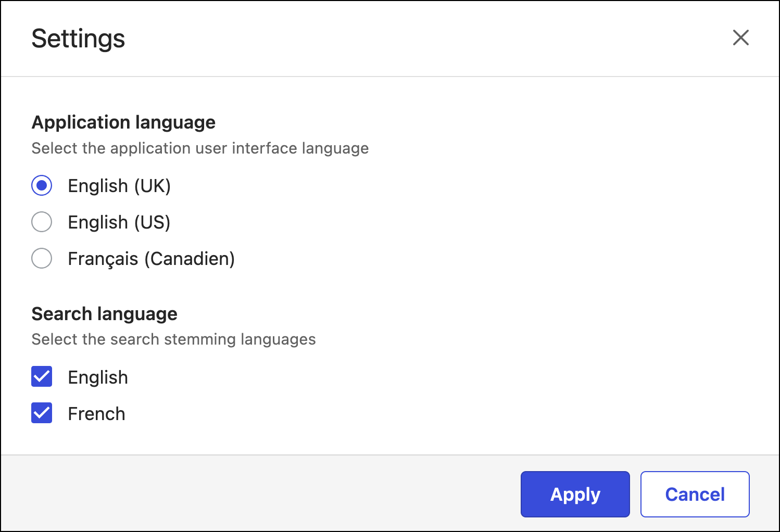Uncheck the French search stemming language
This screenshot has height=532, width=780.
pyautogui.click(x=42, y=413)
